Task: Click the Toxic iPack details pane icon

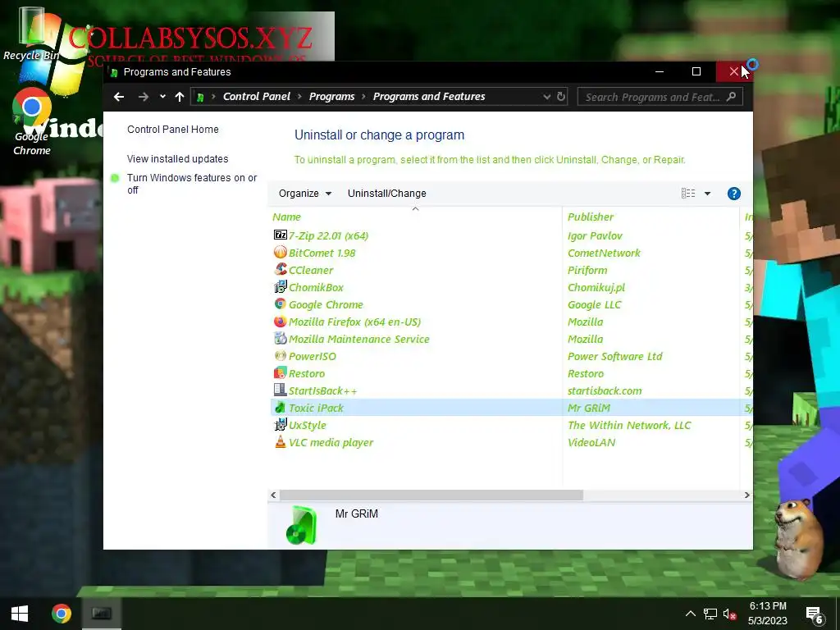Action: [x=302, y=526]
